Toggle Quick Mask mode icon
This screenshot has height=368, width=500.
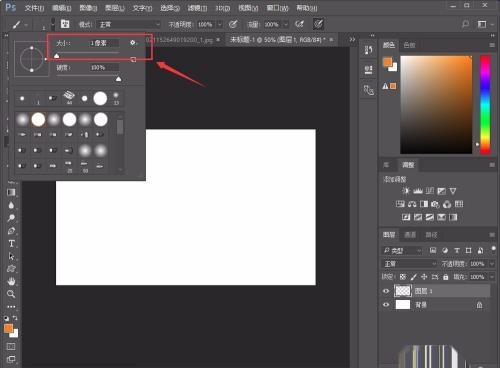pos(11,347)
